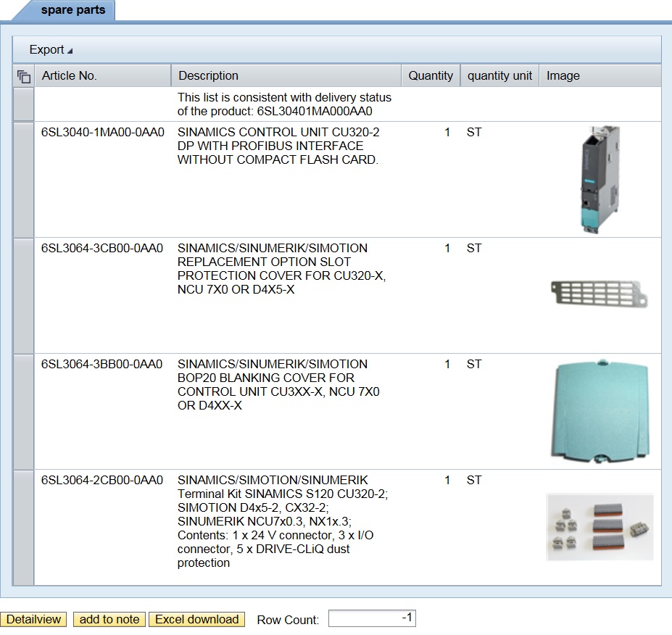Open the Terminal Kit connectors image
672x635 pixels.
[600, 528]
